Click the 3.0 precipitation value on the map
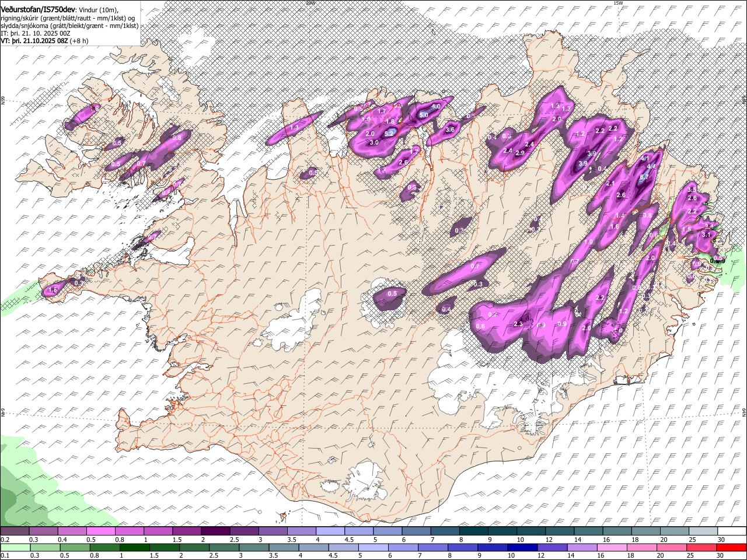 [x=374, y=142]
